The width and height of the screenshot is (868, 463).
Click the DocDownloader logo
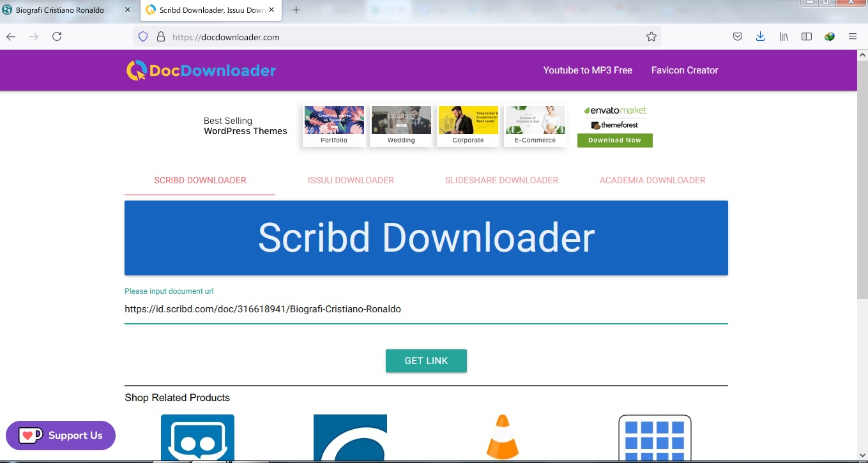(x=201, y=70)
